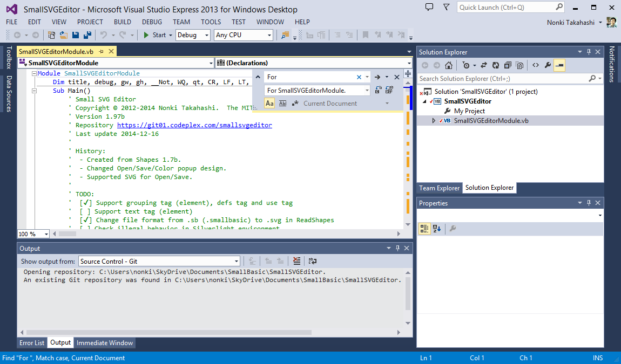Toggle Show All Files in Solution Explorer

tap(519, 65)
